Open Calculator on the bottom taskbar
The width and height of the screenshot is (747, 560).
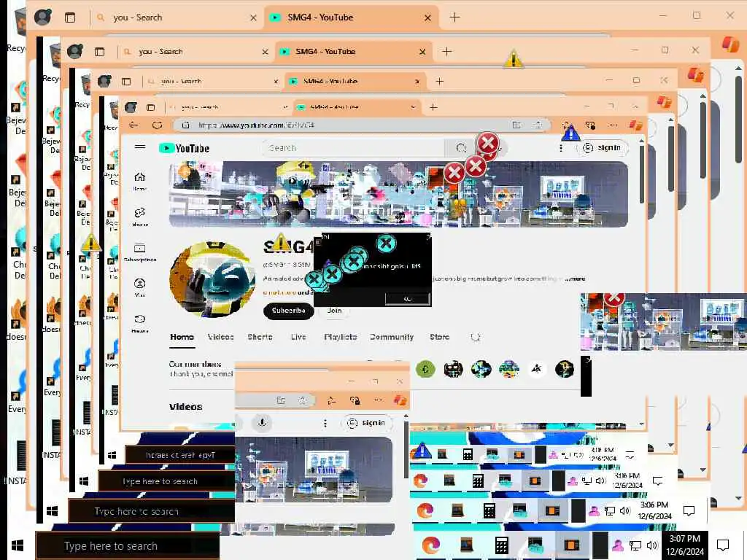point(501,545)
